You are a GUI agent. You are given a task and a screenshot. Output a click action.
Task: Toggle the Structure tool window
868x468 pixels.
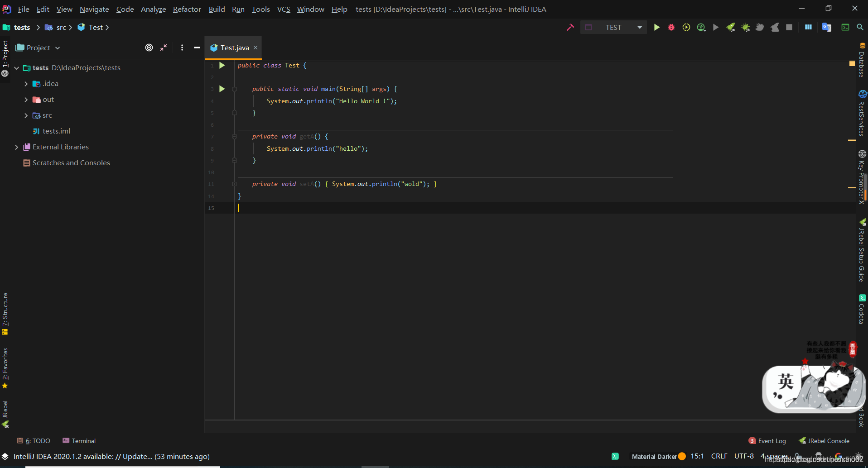point(5,314)
